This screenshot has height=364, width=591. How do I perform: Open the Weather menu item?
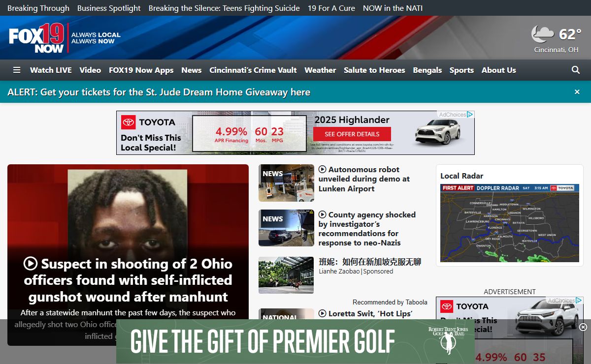tap(320, 70)
